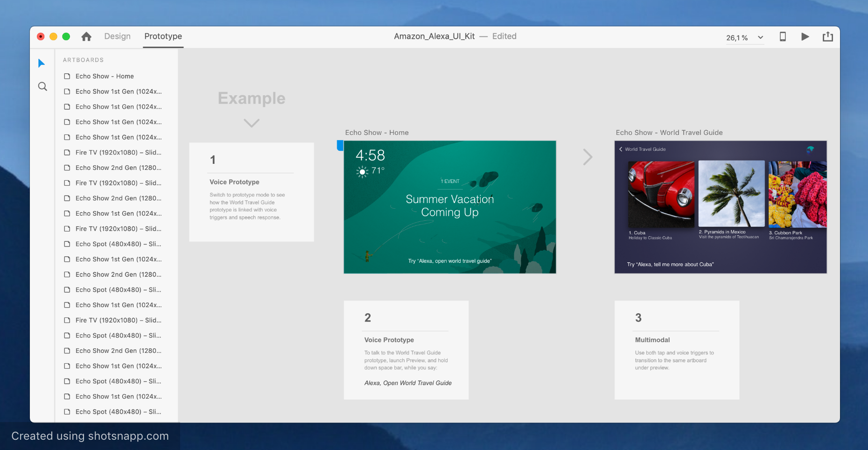Select the red classic car Cuba image
Image resolution: width=868 pixels, height=450 pixels.
[x=661, y=194]
